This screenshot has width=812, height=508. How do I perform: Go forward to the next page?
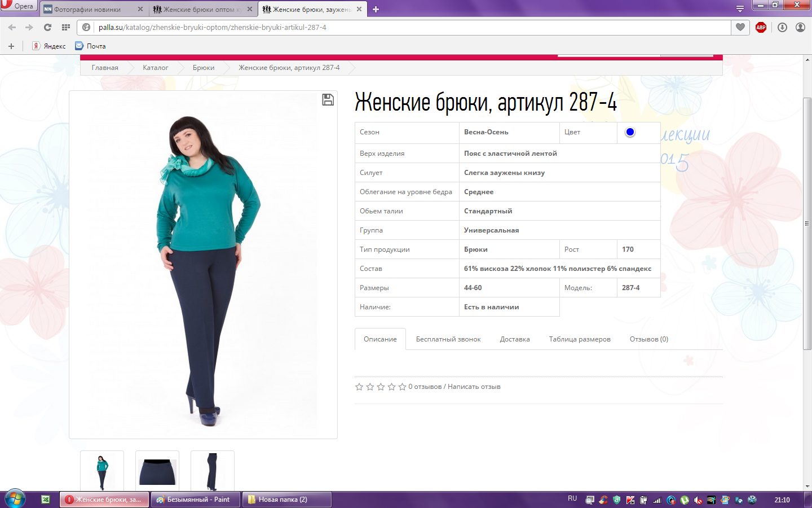pos(29,27)
